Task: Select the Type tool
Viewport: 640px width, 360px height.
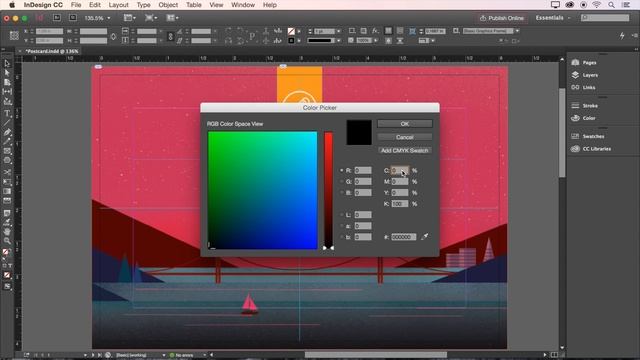Action: point(7,113)
